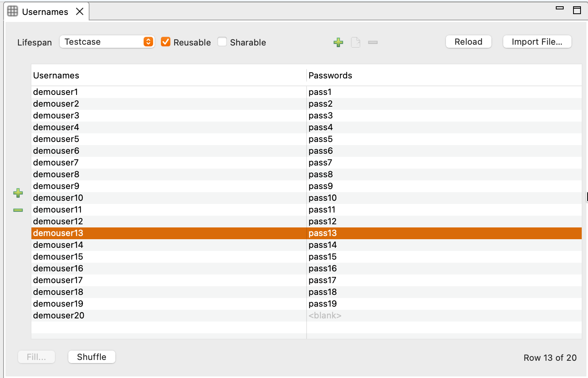
Task: Click the pass15 password cell
Action: coord(444,257)
